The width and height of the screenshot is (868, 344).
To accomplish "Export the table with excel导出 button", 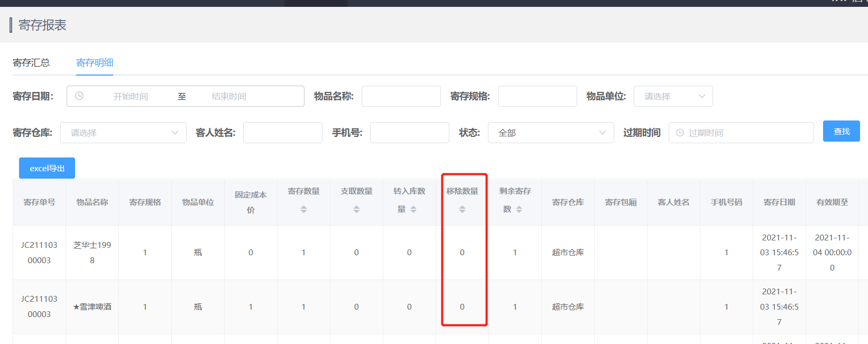I will pos(47,168).
